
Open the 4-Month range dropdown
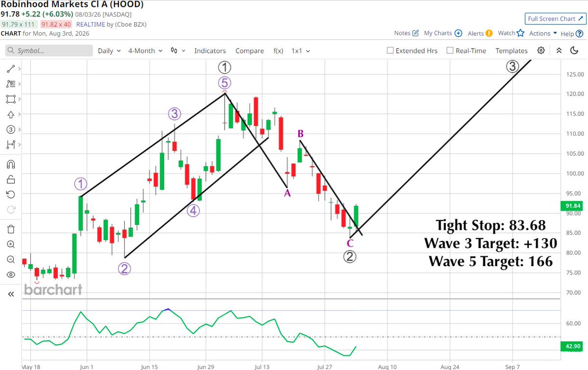[145, 50]
